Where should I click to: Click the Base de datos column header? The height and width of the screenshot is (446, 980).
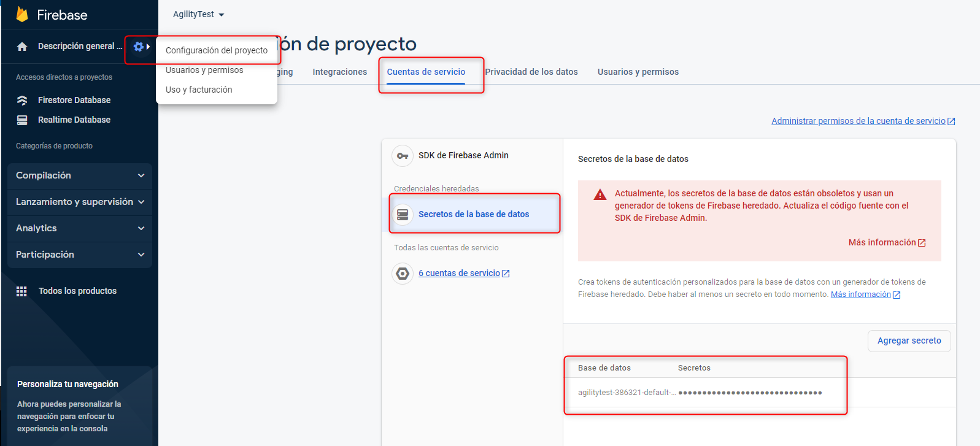click(x=604, y=368)
